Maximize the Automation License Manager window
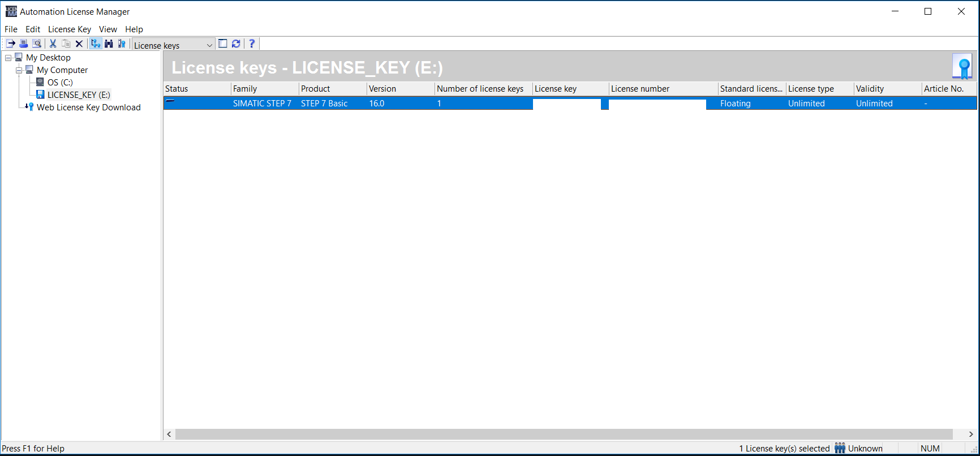980x456 pixels. point(928,11)
